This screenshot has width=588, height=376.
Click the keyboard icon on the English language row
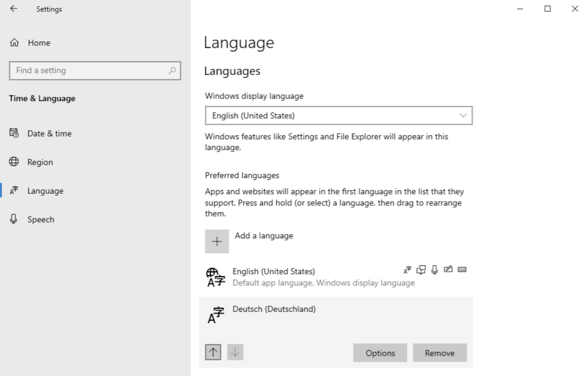462,269
